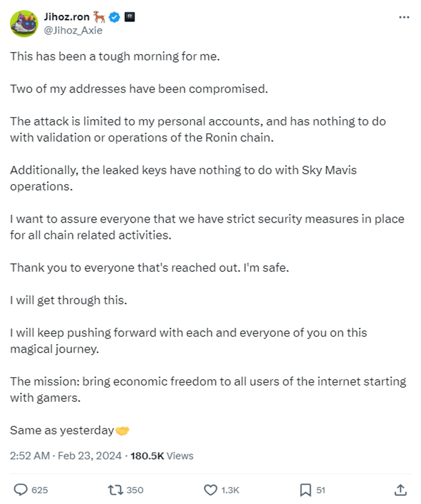Click the 350 reposts count
Screen dimensions: 421x504
(x=135, y=490)
